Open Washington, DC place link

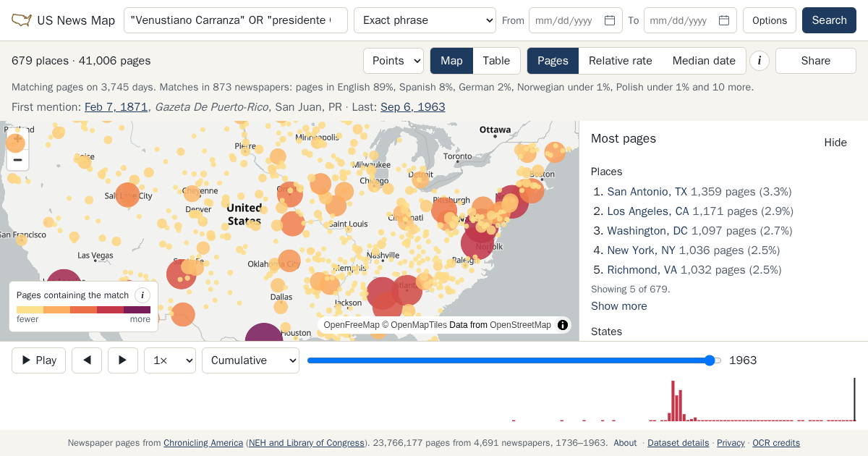(x=647, y=231)
